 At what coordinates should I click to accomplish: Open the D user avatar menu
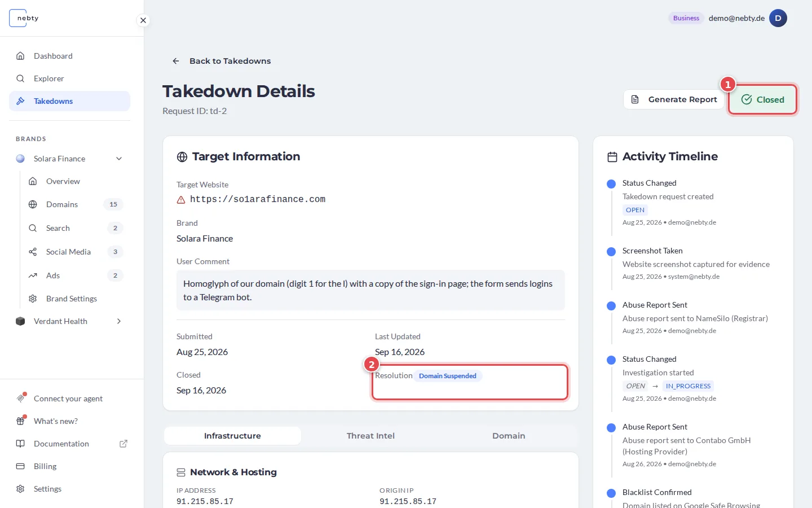778,18
